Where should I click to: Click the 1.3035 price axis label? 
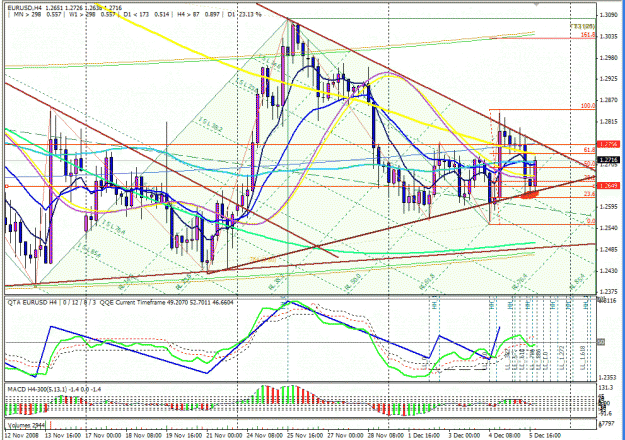tap(608, 37)
